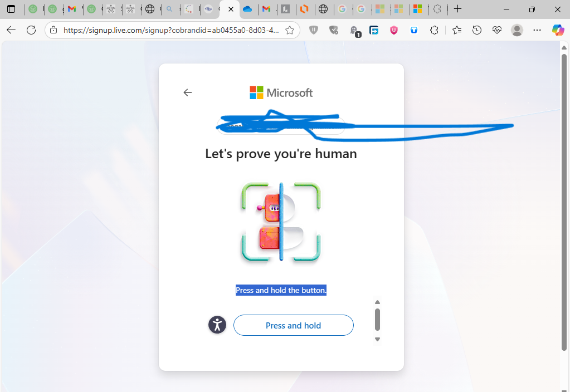This screenshot has width=570, height=392.
Task: Click the captcha frame scrollbar thumb
Action: pos(377,320)
